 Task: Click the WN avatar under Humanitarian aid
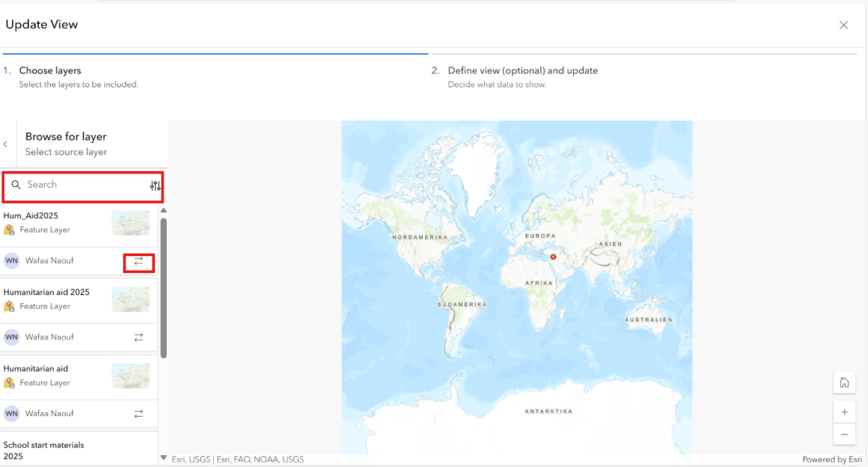coord(11,414)
